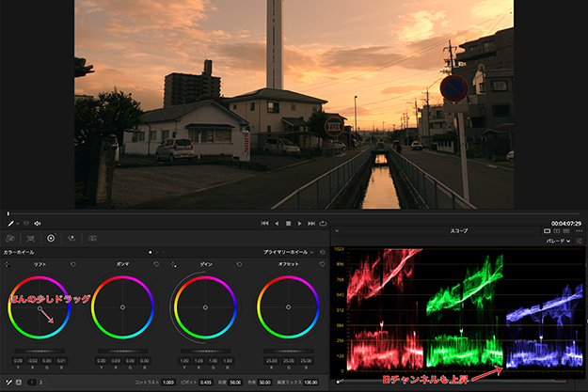Open the Motion Effects palette icon

(92, 239)
